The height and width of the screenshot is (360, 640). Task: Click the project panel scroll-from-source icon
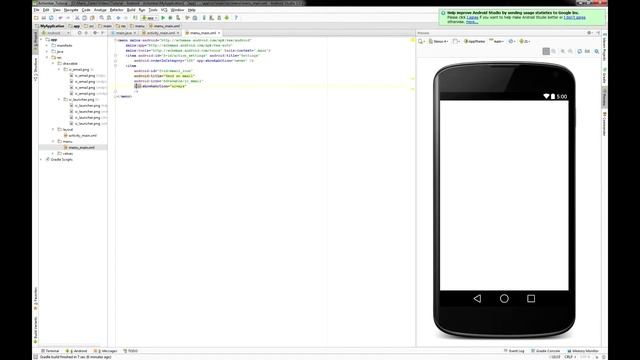coord(80,33)
